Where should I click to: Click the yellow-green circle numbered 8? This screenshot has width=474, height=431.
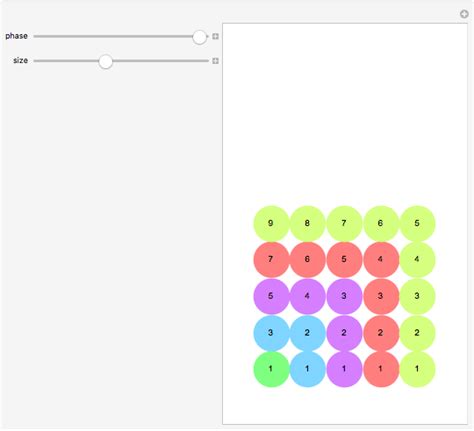[x=307, y=223]
